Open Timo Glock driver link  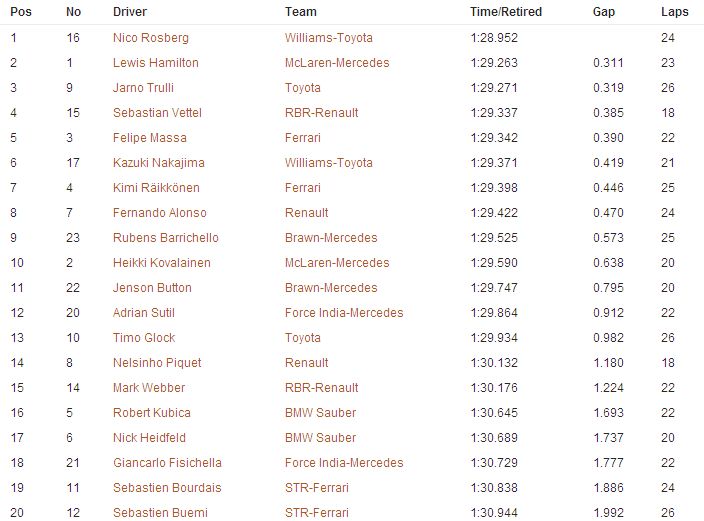(144, 338)
